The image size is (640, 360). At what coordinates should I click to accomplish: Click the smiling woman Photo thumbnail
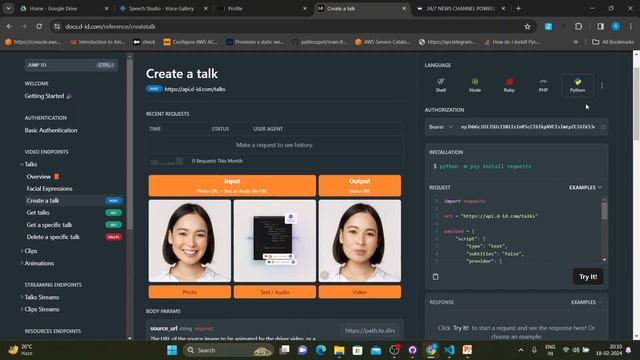pyautogui.click(x=190, y=241)
